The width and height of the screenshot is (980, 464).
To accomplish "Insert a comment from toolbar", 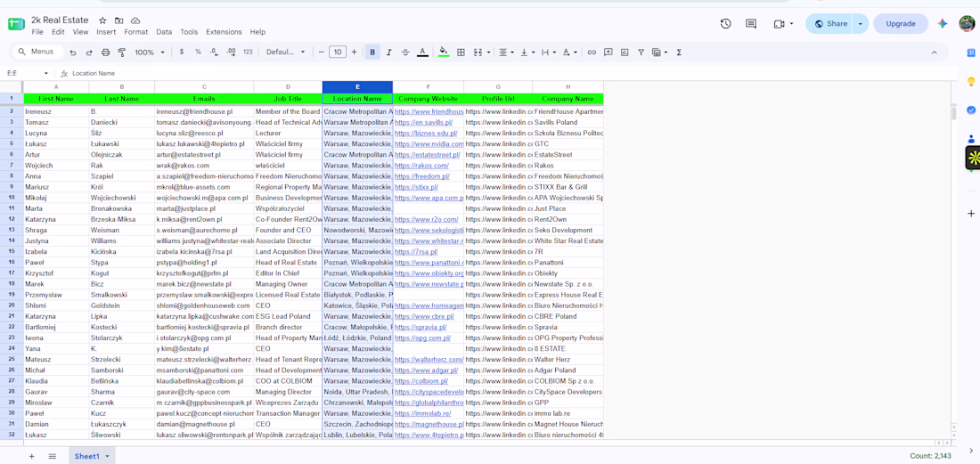I will pyautogui.click(x=608, y=53).
